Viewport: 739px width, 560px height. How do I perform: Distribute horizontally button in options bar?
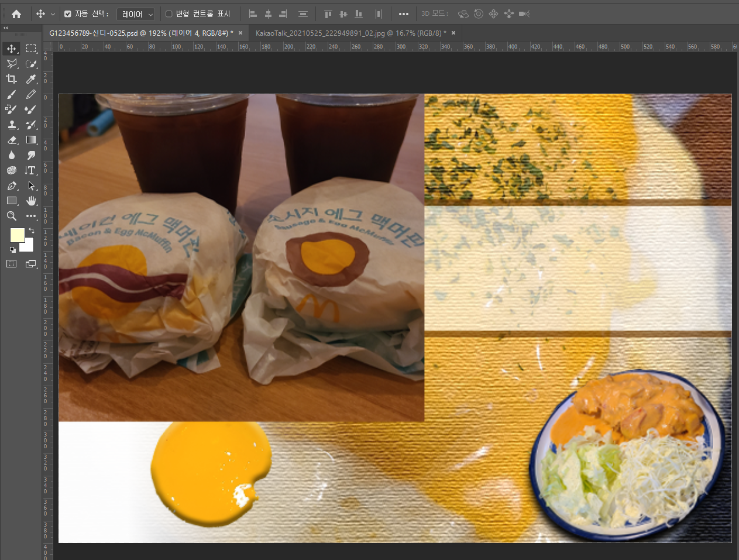tap(379, 13)
